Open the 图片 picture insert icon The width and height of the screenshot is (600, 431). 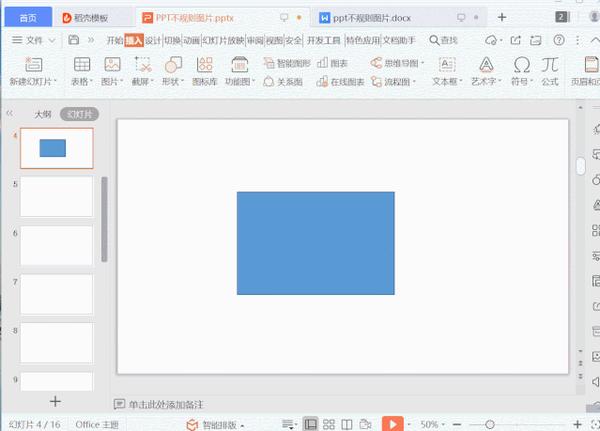point(112,64)
